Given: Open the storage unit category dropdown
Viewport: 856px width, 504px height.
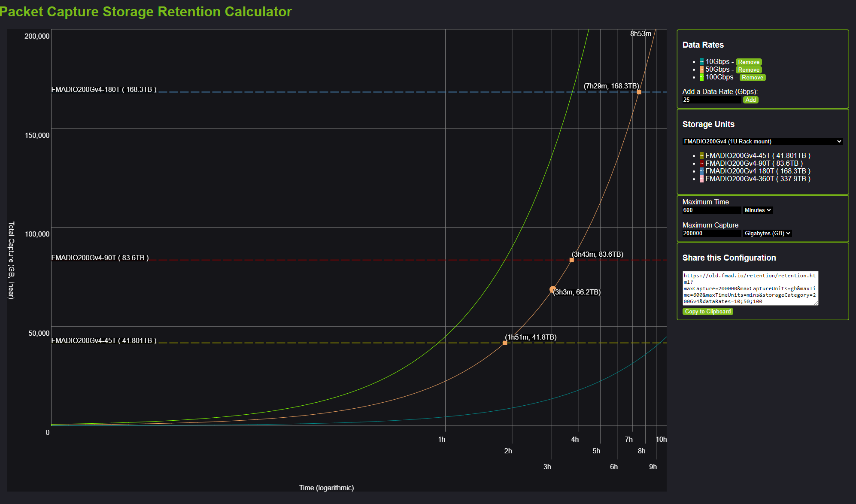Looking at the screenshot, I should point(762,141).
